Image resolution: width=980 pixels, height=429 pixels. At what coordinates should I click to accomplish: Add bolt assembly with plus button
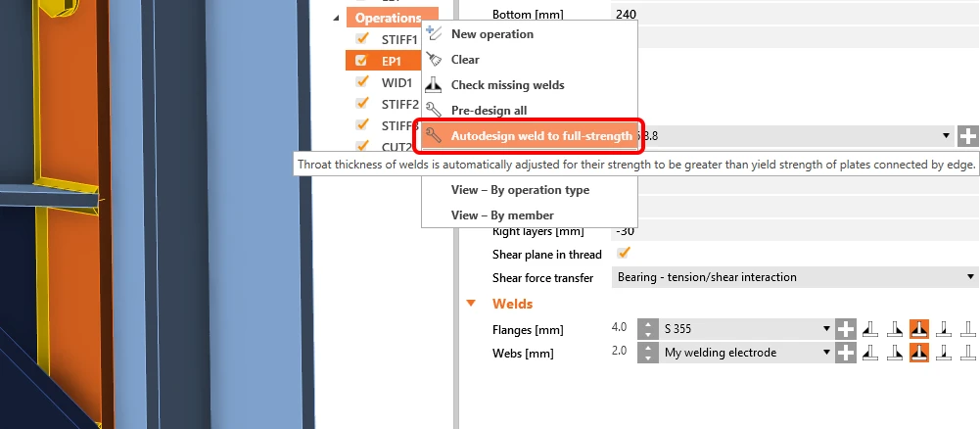pos(967,136)
